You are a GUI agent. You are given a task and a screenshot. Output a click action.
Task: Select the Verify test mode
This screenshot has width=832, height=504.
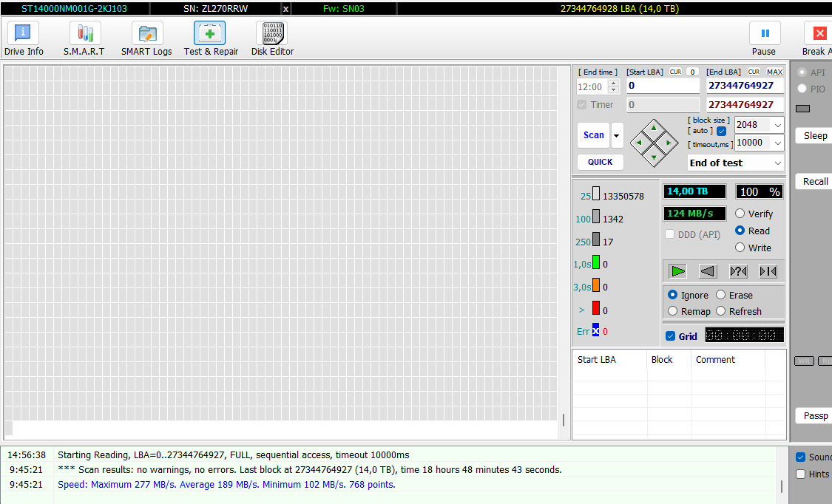point(740,214)
